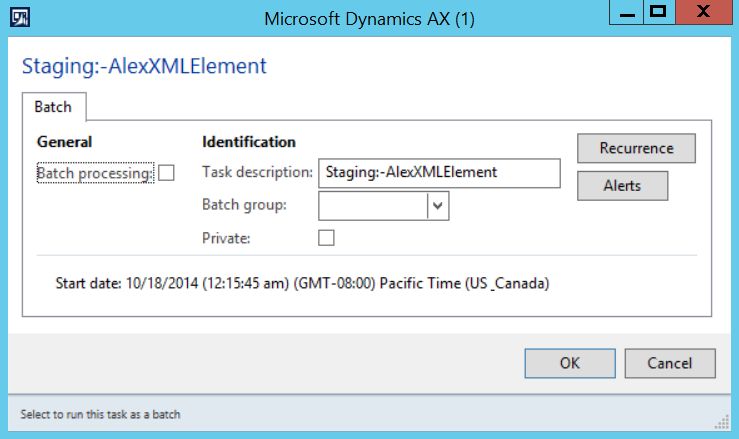Focus the Task description text field

438,172
